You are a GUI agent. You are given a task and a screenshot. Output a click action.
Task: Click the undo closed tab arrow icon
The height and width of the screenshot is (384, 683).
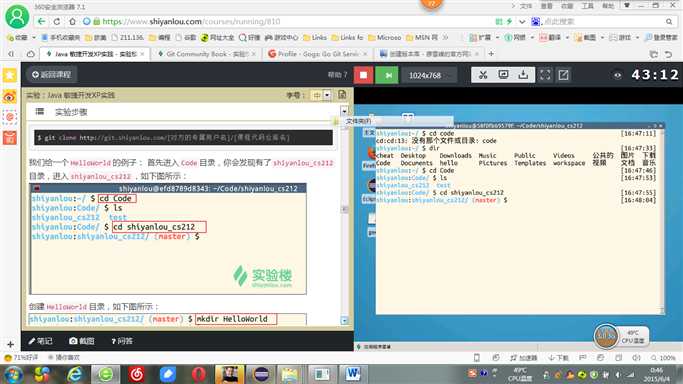668,54
